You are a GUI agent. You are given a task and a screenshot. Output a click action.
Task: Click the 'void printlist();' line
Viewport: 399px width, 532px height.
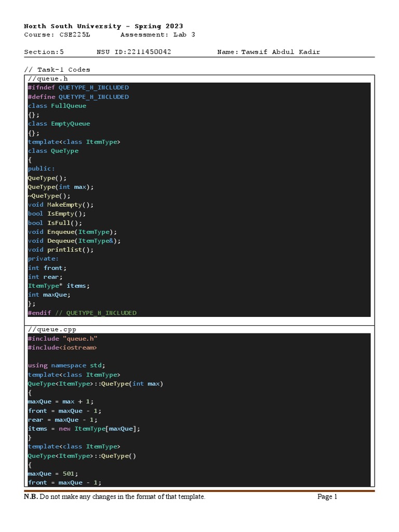pyautogui.click(x=61, y=250)
